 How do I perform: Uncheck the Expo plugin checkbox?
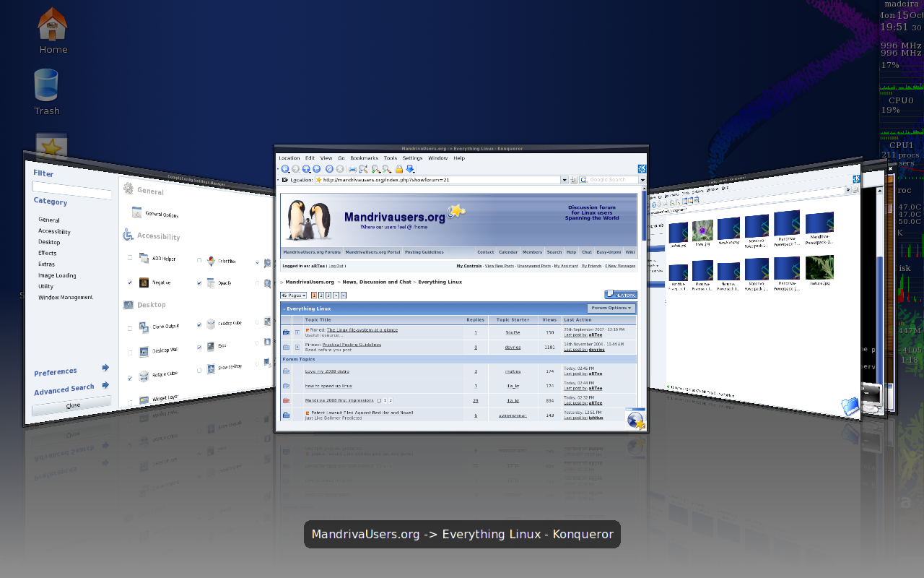point(199,348)
